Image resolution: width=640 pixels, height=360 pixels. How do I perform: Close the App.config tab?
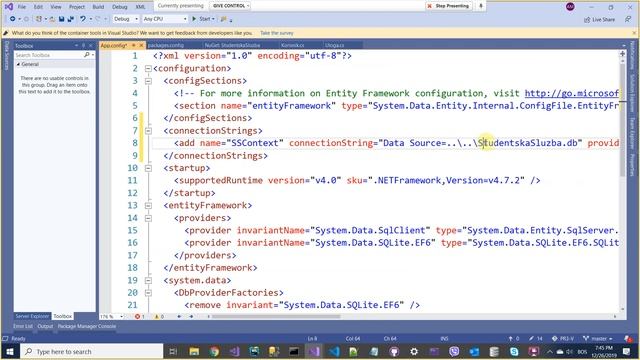coord(142,45)
